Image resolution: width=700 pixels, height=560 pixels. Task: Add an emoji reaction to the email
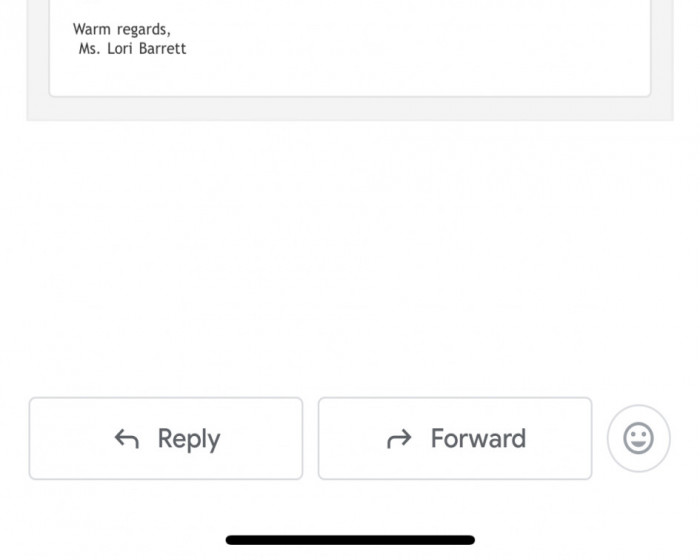638,438
